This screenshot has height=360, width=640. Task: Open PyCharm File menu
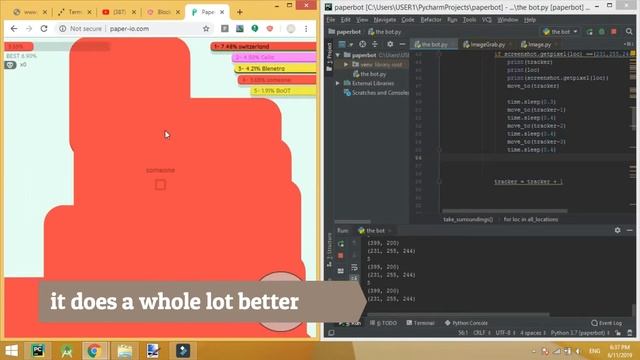[x=331, y=20]
